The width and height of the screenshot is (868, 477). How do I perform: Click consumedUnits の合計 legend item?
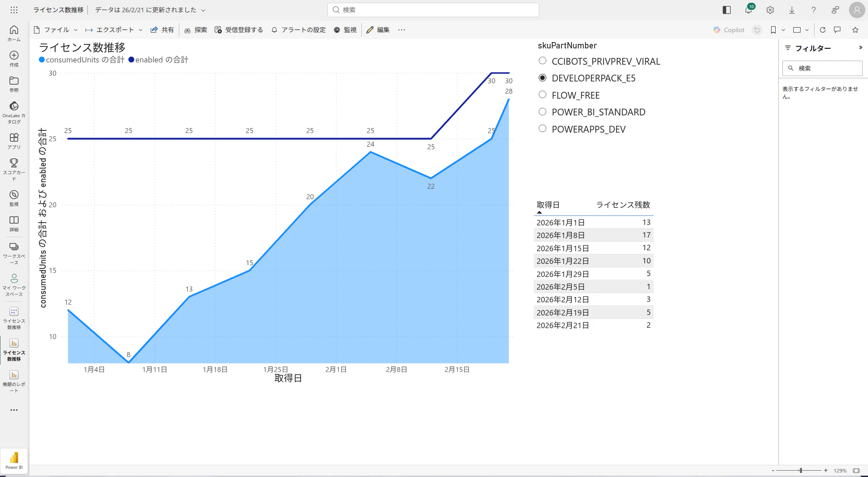82,60
